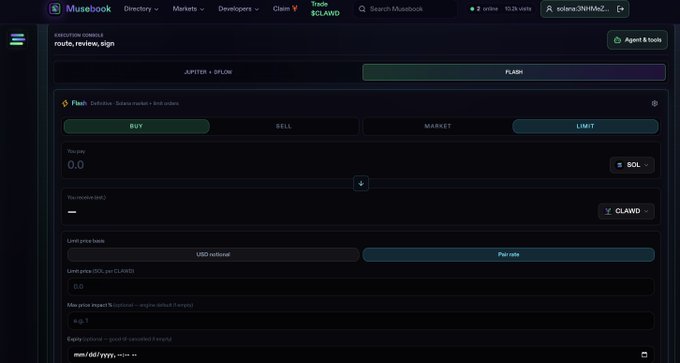Select MARKET order type

[x=438, y=126]
